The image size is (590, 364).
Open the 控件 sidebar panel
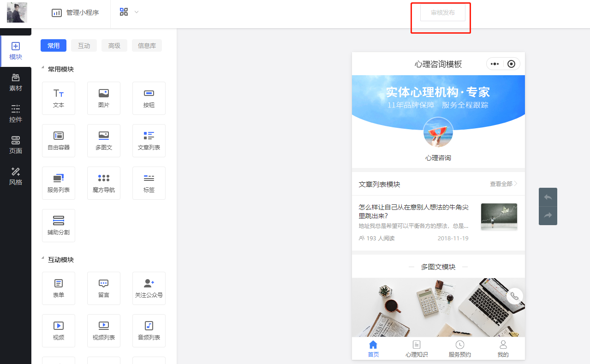pyautogui.click(x=16, y=114)
